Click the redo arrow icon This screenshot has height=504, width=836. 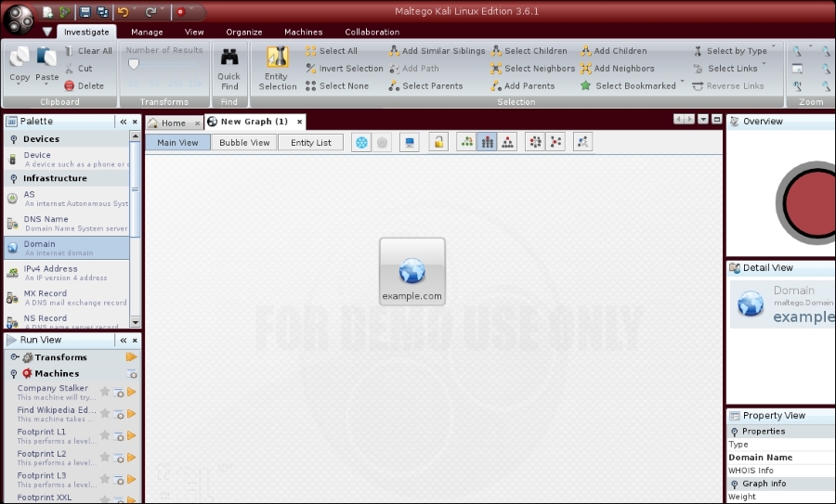(x=150, y=12)
